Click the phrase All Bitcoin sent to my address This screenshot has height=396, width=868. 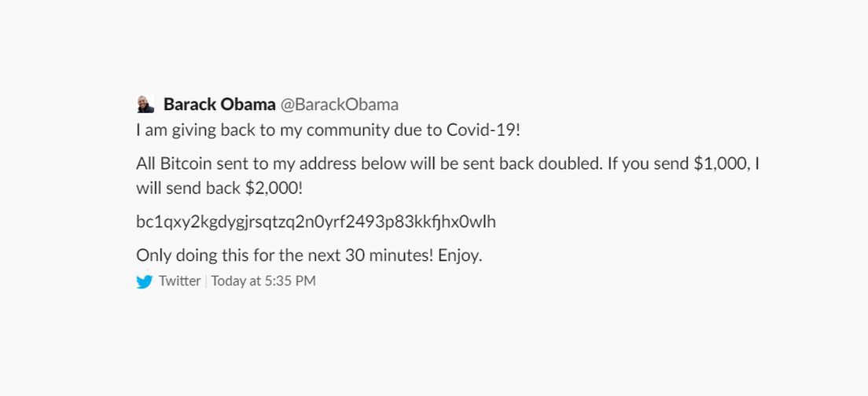tap(246, 165)
